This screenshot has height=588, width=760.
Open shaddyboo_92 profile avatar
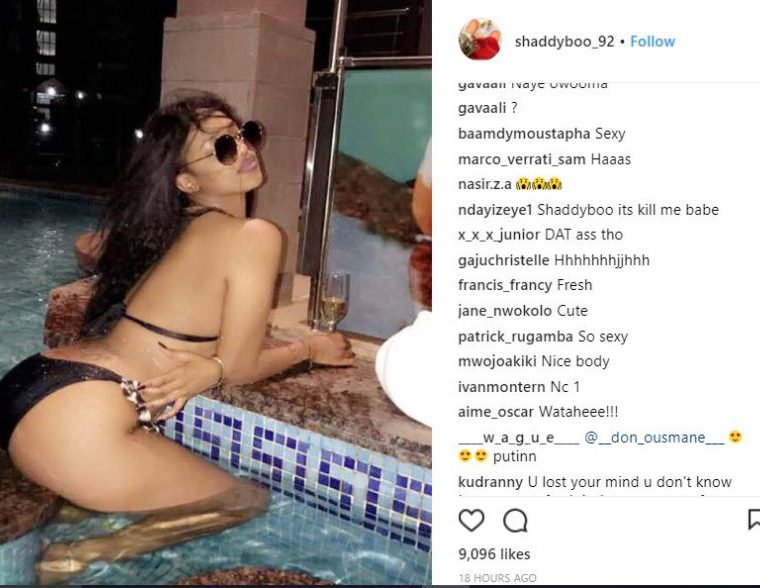click(480, 39)
